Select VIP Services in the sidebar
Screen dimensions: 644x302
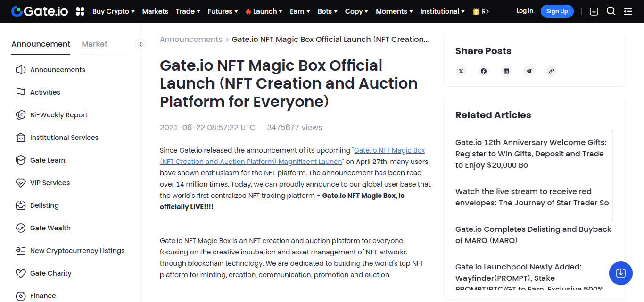click(x=50, y=183)
